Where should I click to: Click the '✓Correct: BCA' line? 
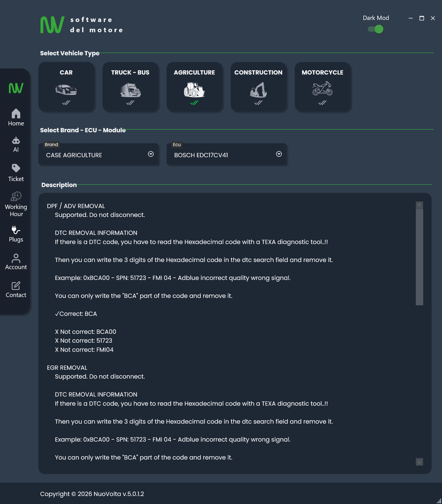pos(76,314)
